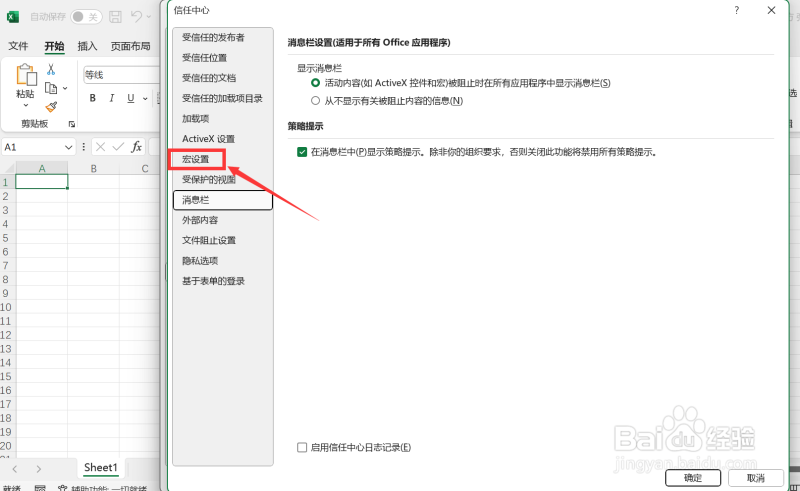The image size is (800, 491).
Task: Click the Name Box showing A1
Action: [33, 148]
